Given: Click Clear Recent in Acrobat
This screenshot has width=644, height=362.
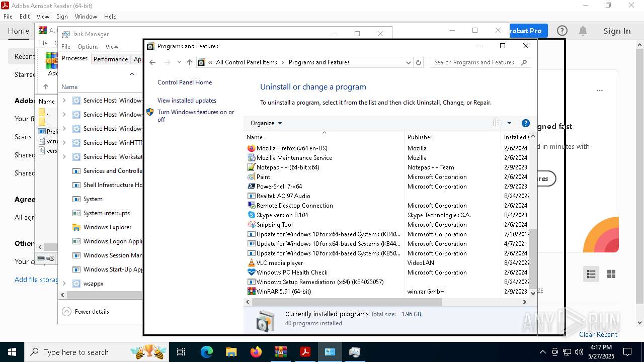Looking at the screenshot, I should pos(598,334).
